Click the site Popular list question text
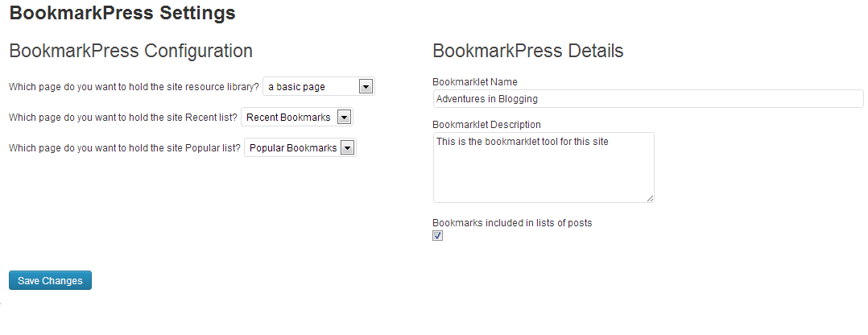 click(x=125, y=148)
